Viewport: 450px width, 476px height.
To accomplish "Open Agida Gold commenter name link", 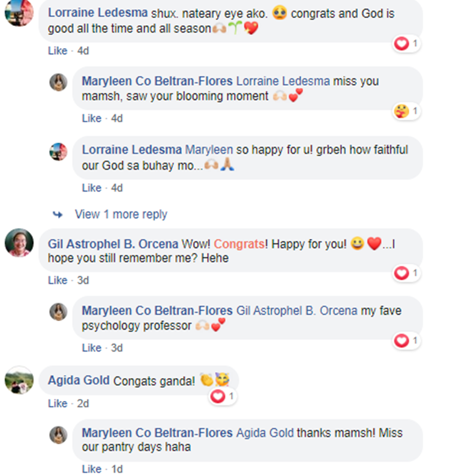I will 79,381.
